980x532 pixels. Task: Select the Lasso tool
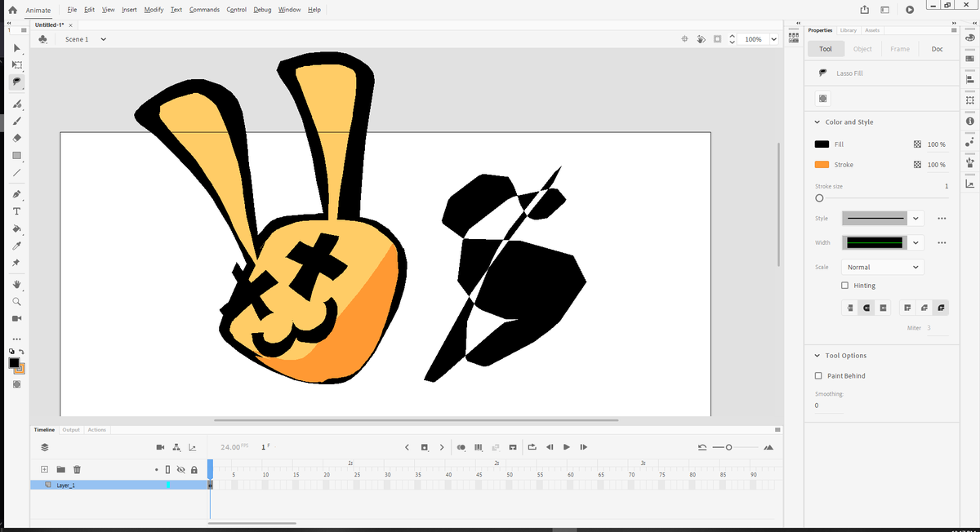16,82
